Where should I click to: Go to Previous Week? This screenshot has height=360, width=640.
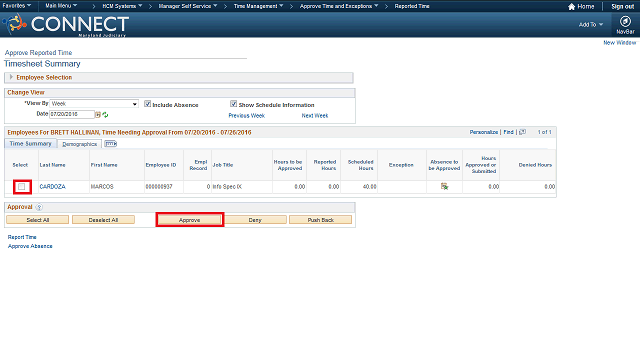(x=247, y=116)
